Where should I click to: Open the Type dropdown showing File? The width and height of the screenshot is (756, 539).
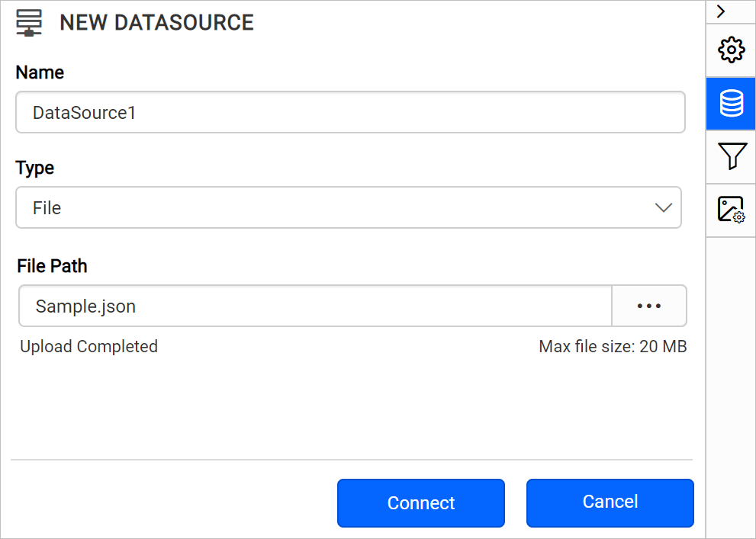[x=349, y=207]
